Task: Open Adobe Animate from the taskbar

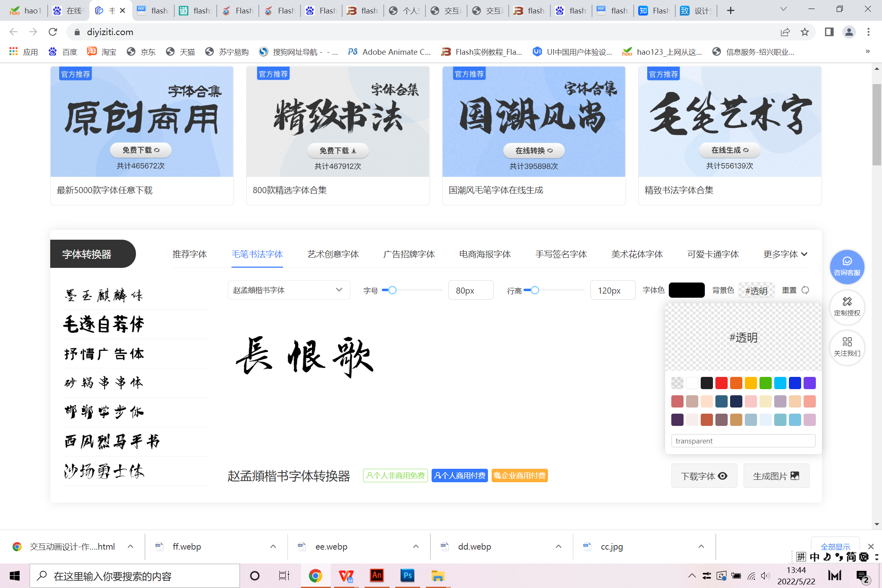Action: click(376, 576)
